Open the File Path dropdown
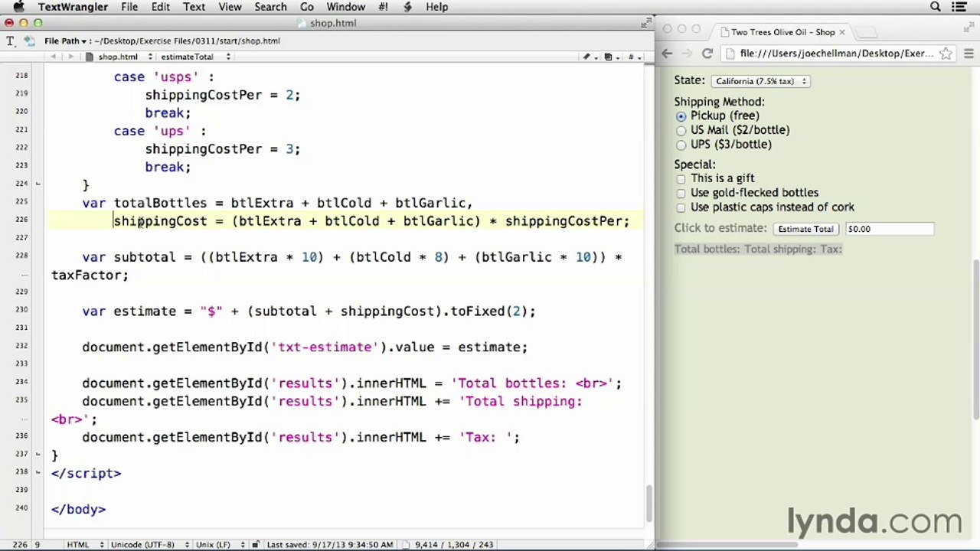 point(65,41)
